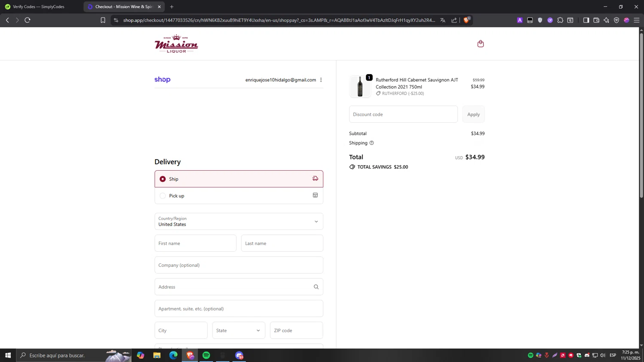Open the browser extensions puzzle icon
The height and width of the screenshot is (362, 644).
tap(560, 20)
